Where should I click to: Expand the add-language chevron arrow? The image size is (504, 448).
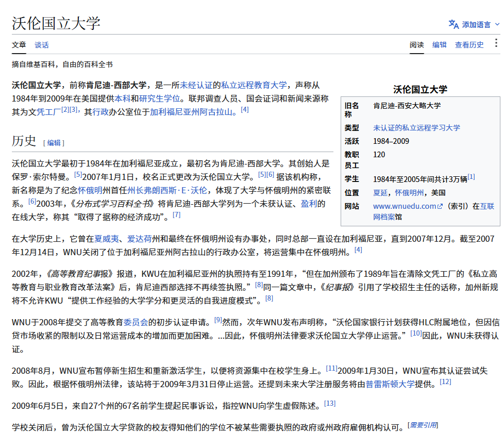pos(497,24)
